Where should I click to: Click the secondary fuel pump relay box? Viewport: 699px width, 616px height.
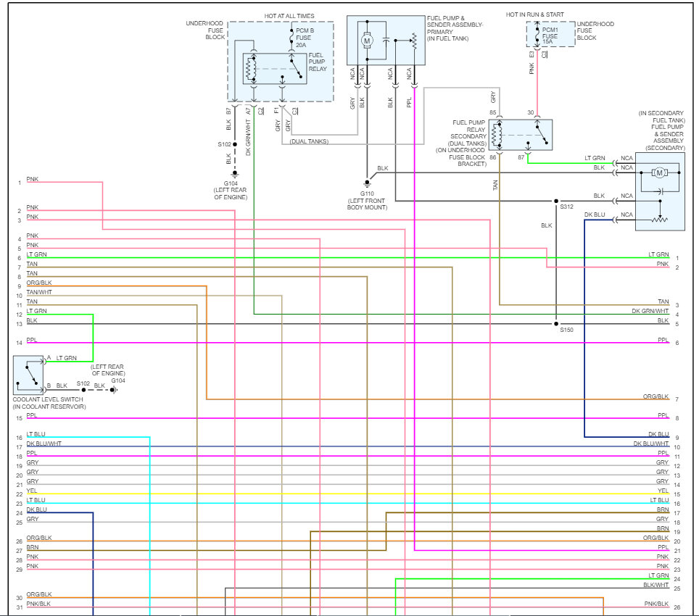(x=521, y=135)
